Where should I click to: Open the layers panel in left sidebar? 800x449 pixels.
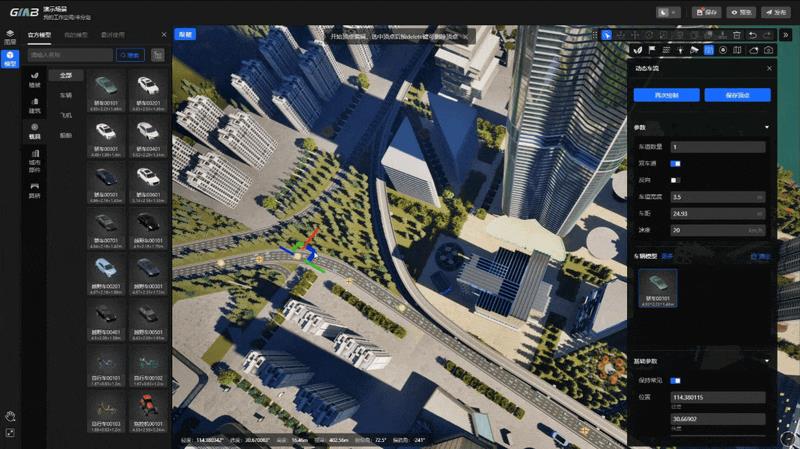point(10,37)
